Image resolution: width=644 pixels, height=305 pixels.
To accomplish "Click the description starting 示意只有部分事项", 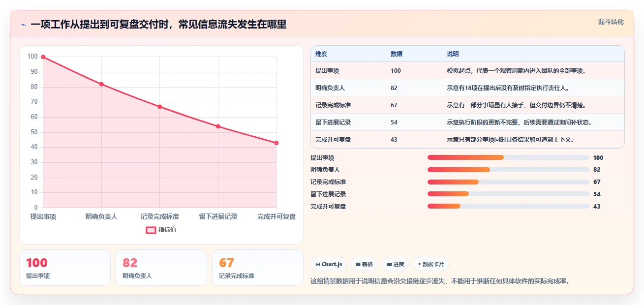I will click(x=511, y=140).
